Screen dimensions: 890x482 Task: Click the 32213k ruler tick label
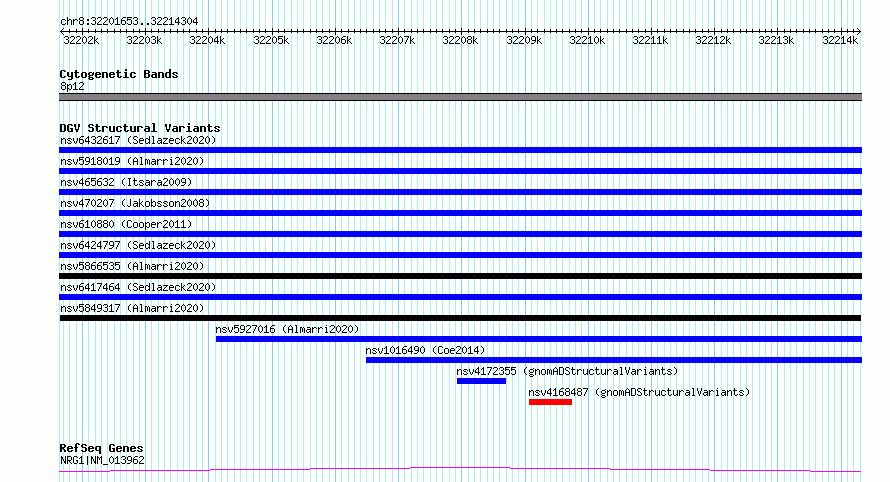[776, 41]
